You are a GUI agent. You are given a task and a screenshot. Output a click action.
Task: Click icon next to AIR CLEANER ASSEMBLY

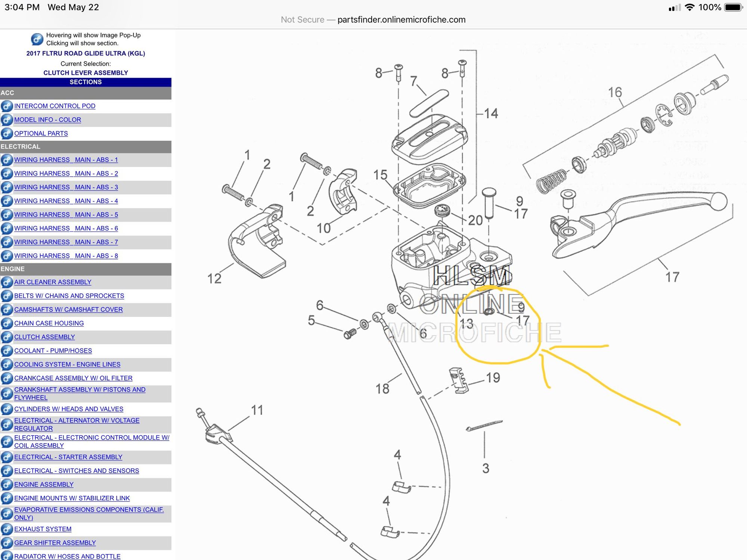(7, 282)
